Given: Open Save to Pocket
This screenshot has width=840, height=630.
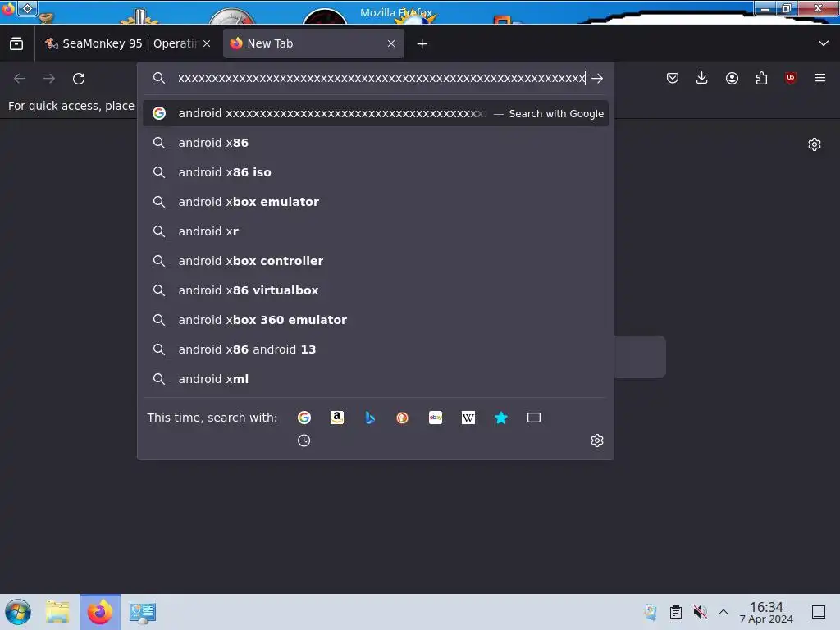Looking at the screenshot, I should point(673,78).
